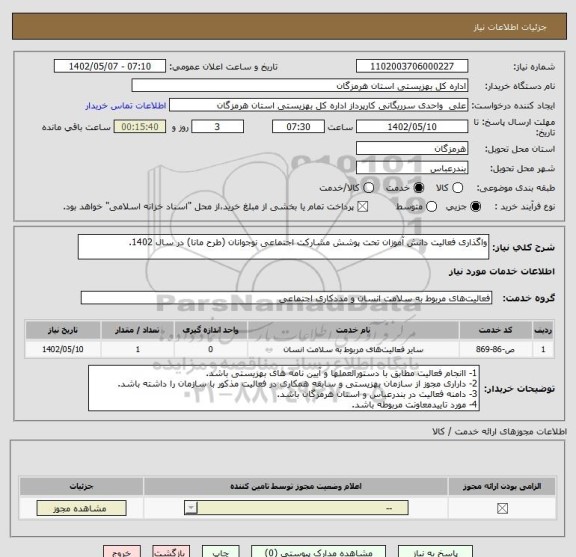Select the کالا/خدمت radio button
This screenshot has height=557, width=576.
(x=368, y=188)
